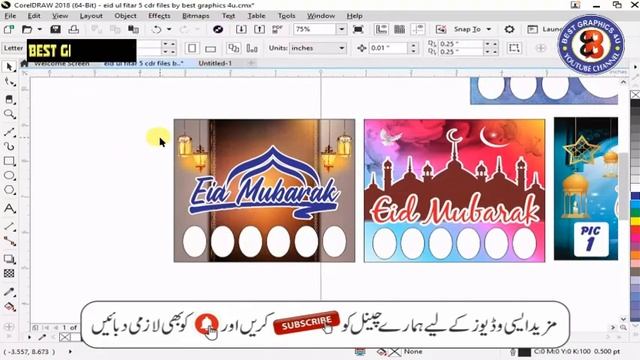This screenshot has width=640, height=360.
Task: Click Full-Screen Preview icon
Action: tap(358, 29)
